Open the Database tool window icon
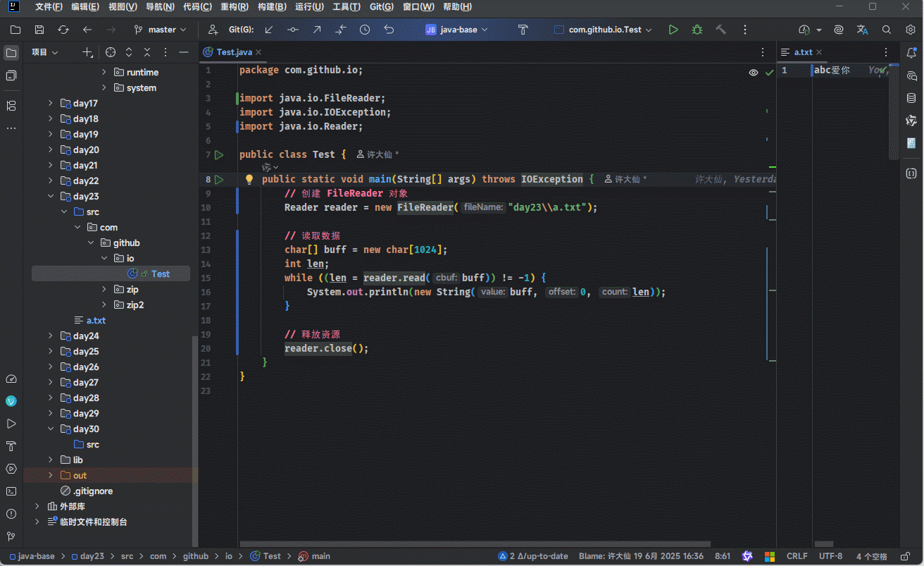 coord(911,98)
